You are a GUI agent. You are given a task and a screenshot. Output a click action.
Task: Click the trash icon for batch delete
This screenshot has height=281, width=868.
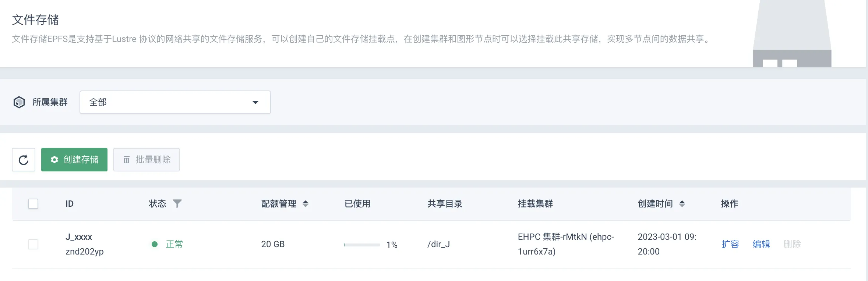pyautogui.click(x=127, y=160)
